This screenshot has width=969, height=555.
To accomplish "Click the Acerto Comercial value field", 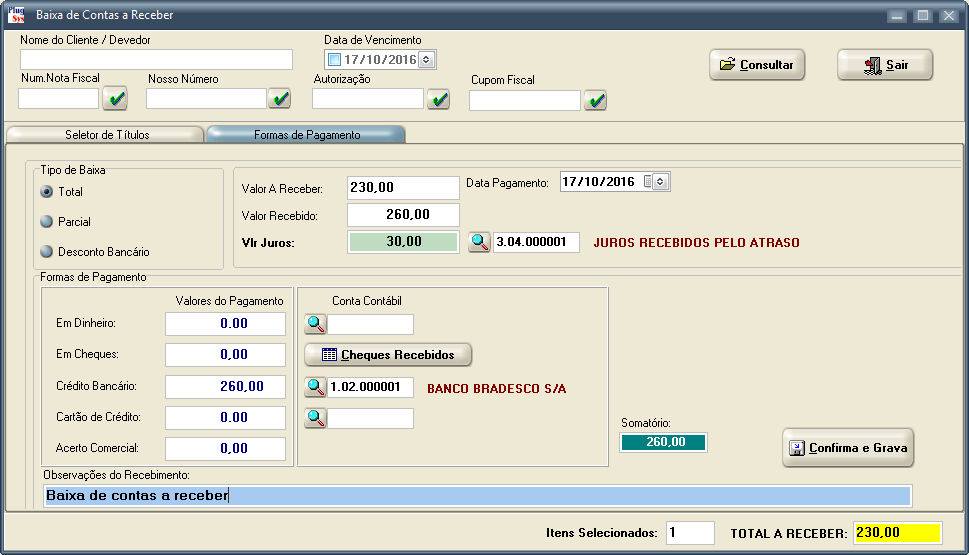I will coord(226,448).
